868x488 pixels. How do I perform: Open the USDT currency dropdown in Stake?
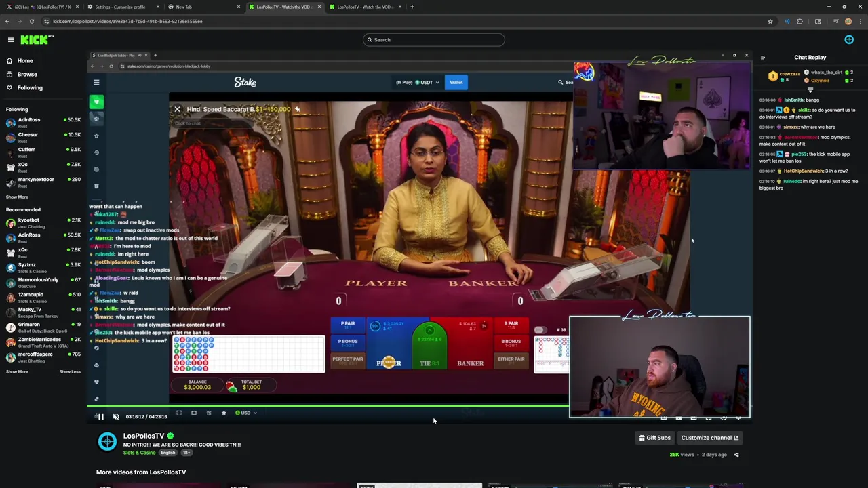tap(429, 83)
